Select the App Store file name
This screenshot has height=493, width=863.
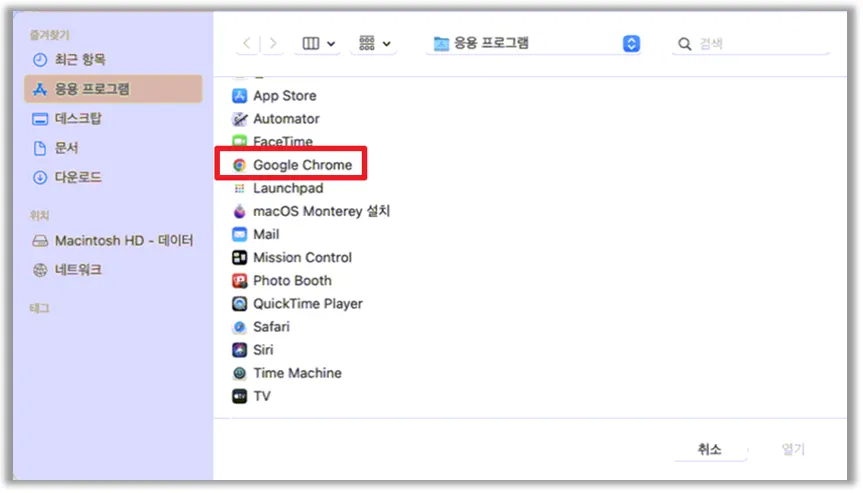coord(285,96)
